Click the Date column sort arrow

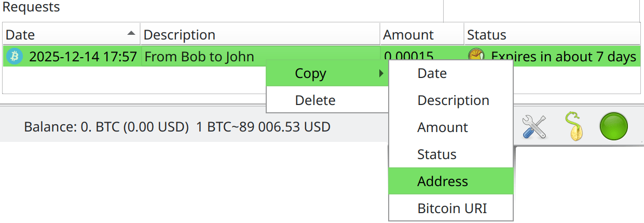(131, 34)
